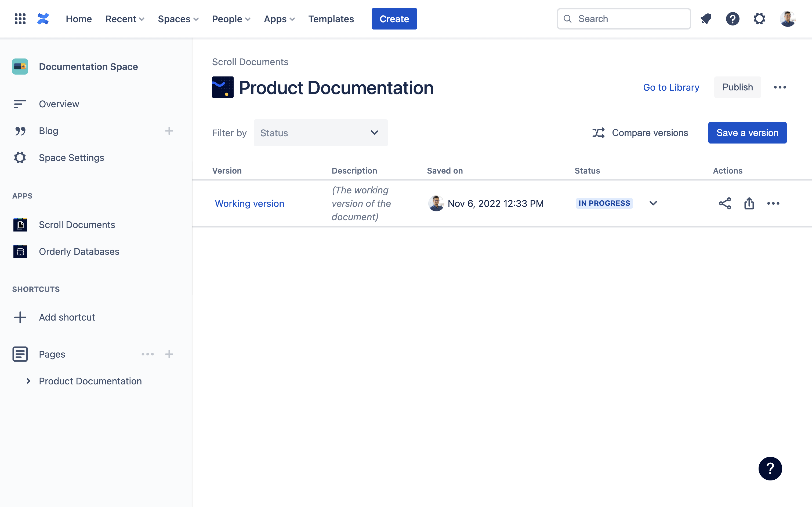Image resolution: width=812 pixels, height=507 pixels.
Task: Open the floating help button in the bottom corner
Action: (770, 468)
